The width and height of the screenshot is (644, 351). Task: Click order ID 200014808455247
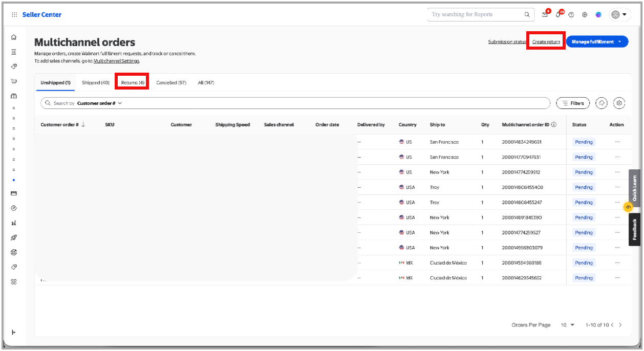[x=522, y=203]
